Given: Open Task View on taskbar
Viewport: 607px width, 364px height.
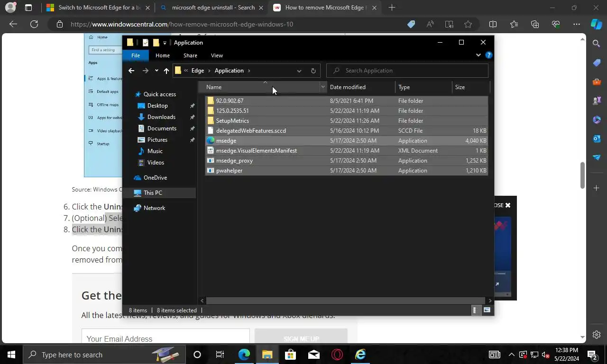Looking at the screenshot, I should click(x=220, y=355).
